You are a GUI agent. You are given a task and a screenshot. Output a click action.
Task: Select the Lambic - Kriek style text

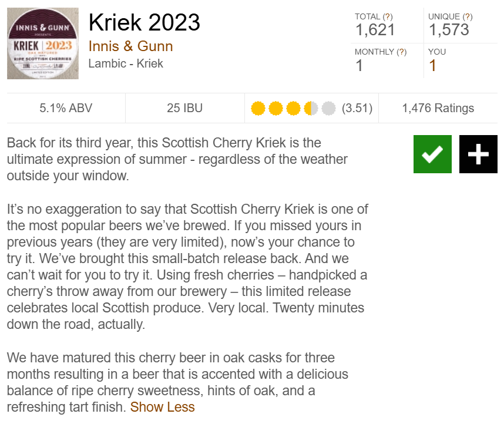pyautogui.click(x=126, y=63)
